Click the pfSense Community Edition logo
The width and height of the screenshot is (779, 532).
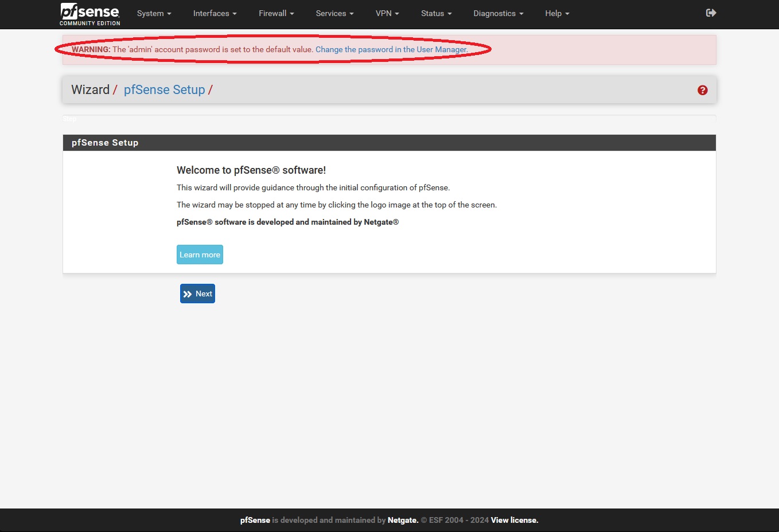click(x=90, y=14)
